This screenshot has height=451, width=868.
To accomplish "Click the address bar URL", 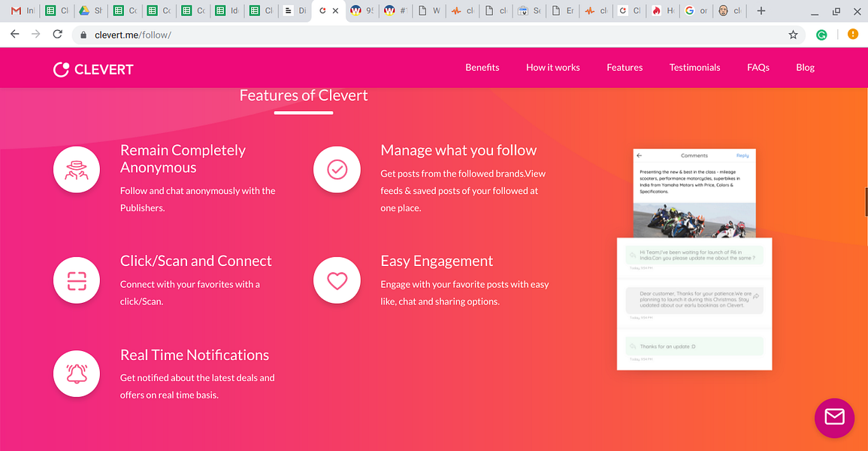I will 133,35.
